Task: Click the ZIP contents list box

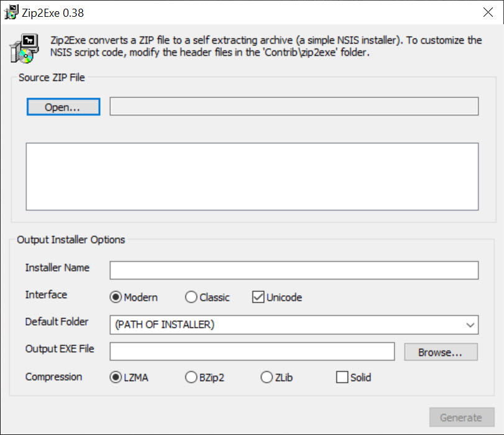Action: click(x=252, y=177)
